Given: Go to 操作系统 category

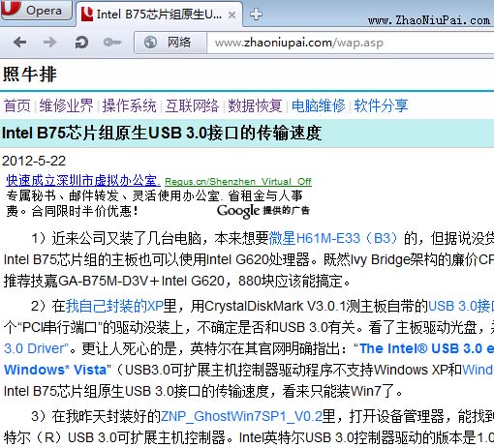Looking at the screenshot, I should (129, 105).
